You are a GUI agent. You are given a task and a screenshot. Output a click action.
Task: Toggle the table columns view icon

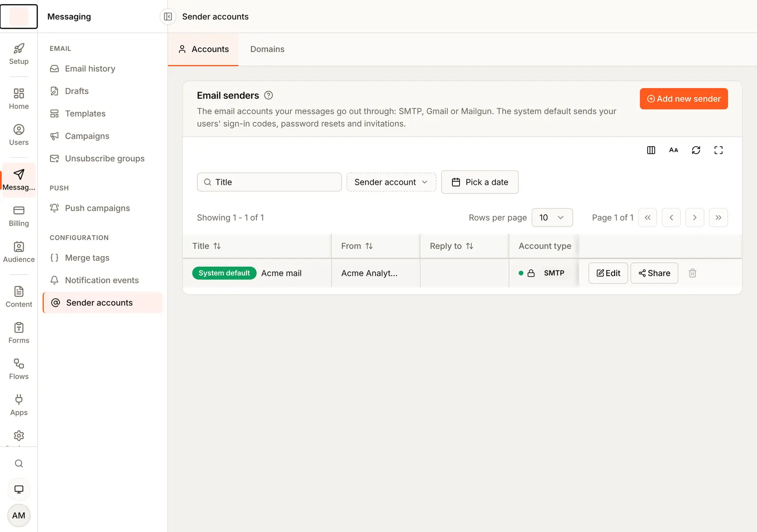(x=651, y=150)
